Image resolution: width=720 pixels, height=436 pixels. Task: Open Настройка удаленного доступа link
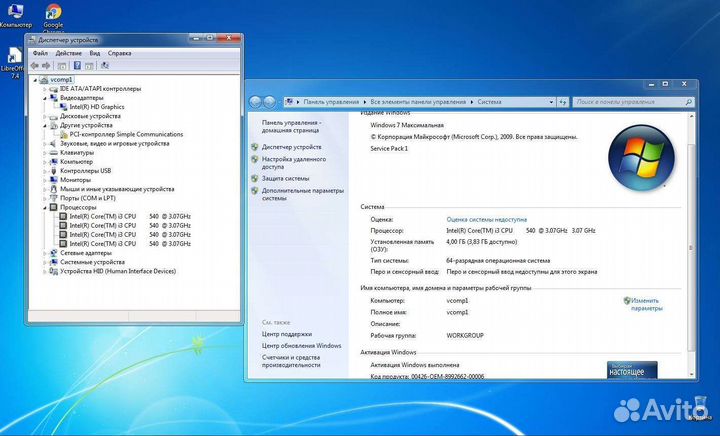coord(294,163)
